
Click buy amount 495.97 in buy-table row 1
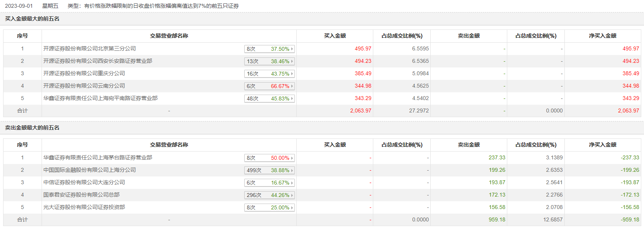click(x=363, y=48)
